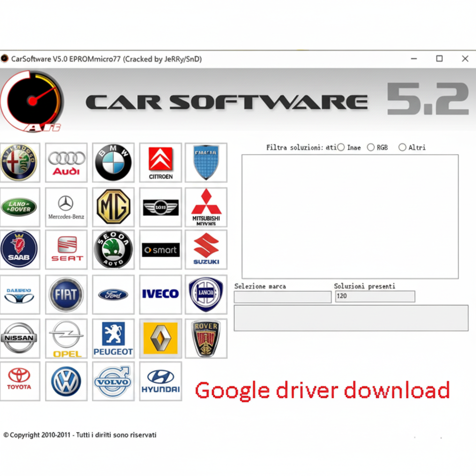
Task: Select the Mitsubishi logo
Action: pos(206,207)
